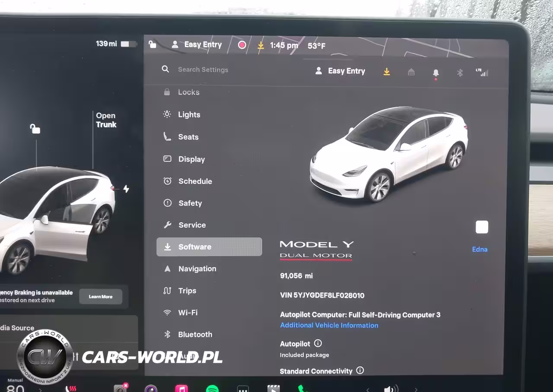
Task: Open the Additional Vehicle Information link
Action: [329, 326]
